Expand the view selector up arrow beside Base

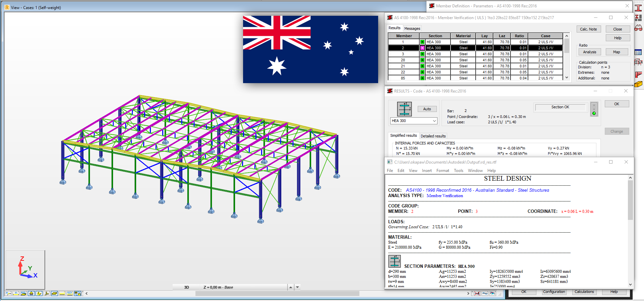click(x=291, y=287)
